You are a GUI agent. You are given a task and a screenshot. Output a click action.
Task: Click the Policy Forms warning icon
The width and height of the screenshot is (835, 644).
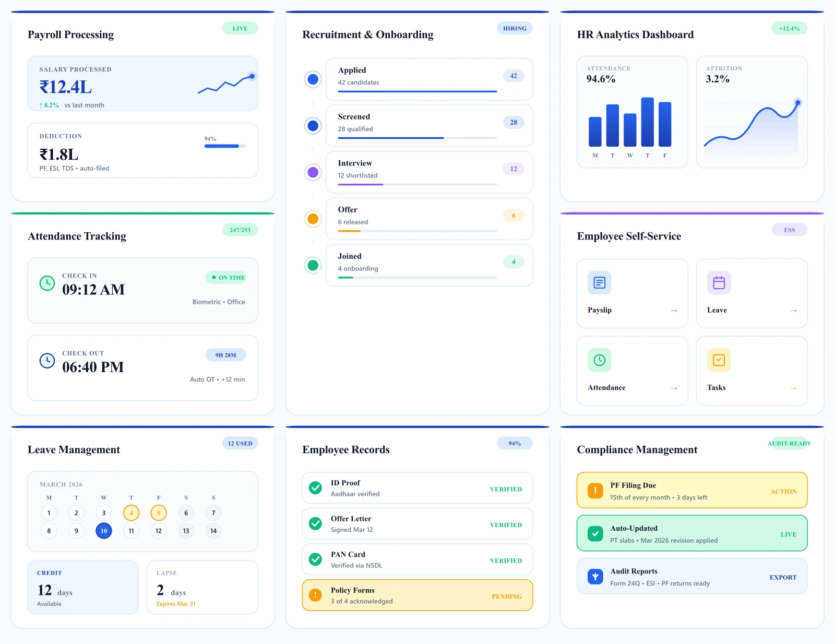315,595
